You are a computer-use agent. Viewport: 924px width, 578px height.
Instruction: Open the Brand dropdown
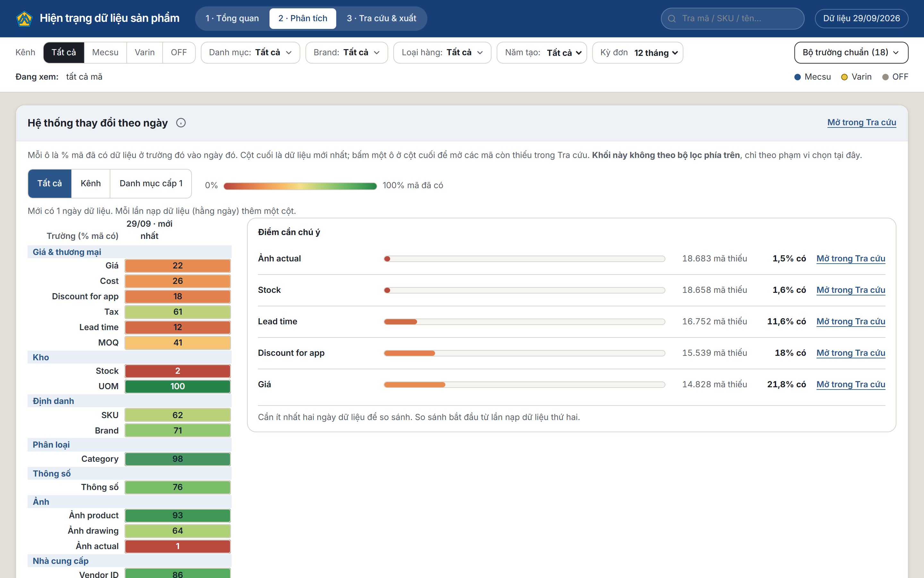[x=346, y=52]
